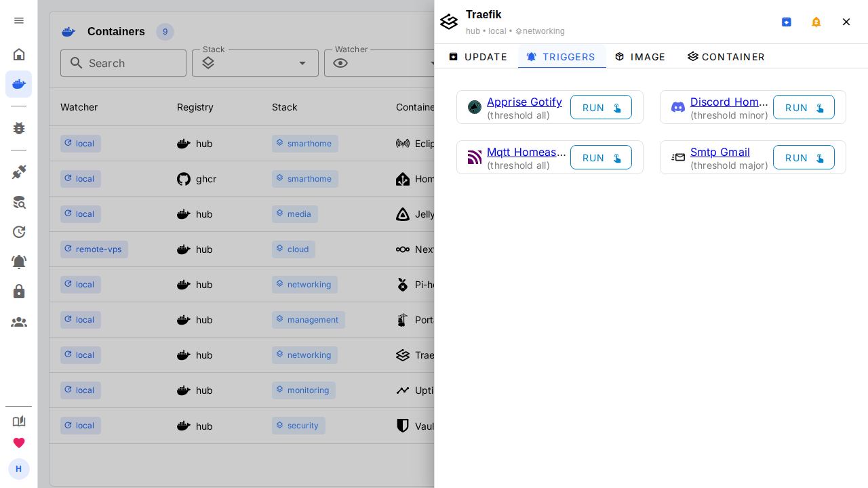868x488 pixels.
Task: Switch to the Container tab
Action: (726, 57)
